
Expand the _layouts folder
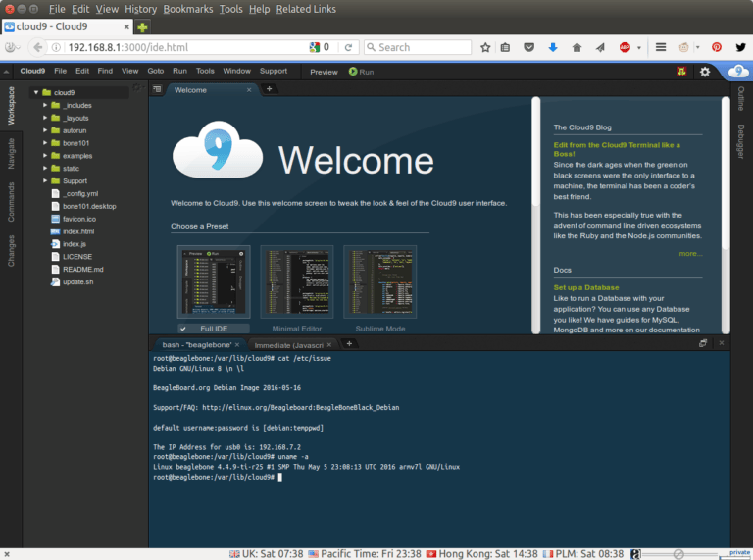coord(45,118)
